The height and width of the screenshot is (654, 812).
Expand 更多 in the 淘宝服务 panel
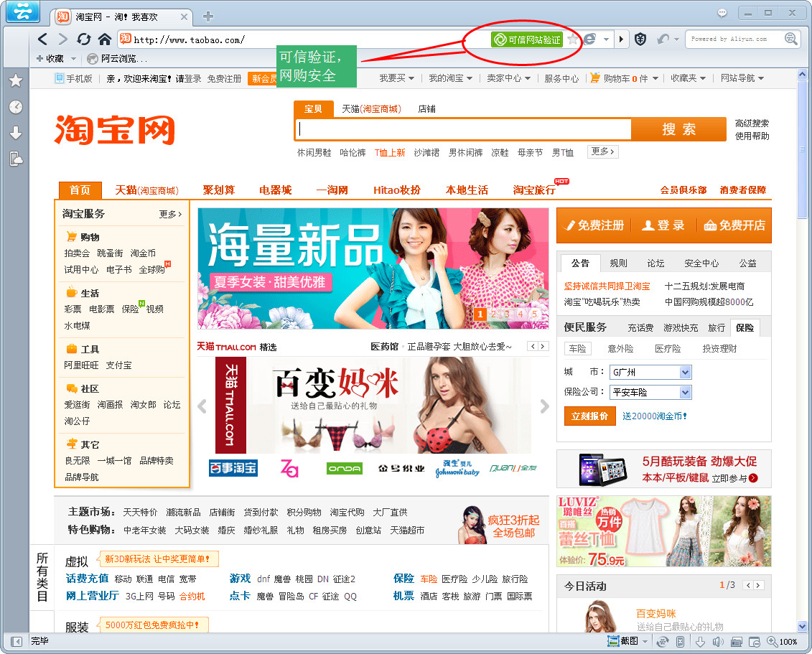coord(170,214)
